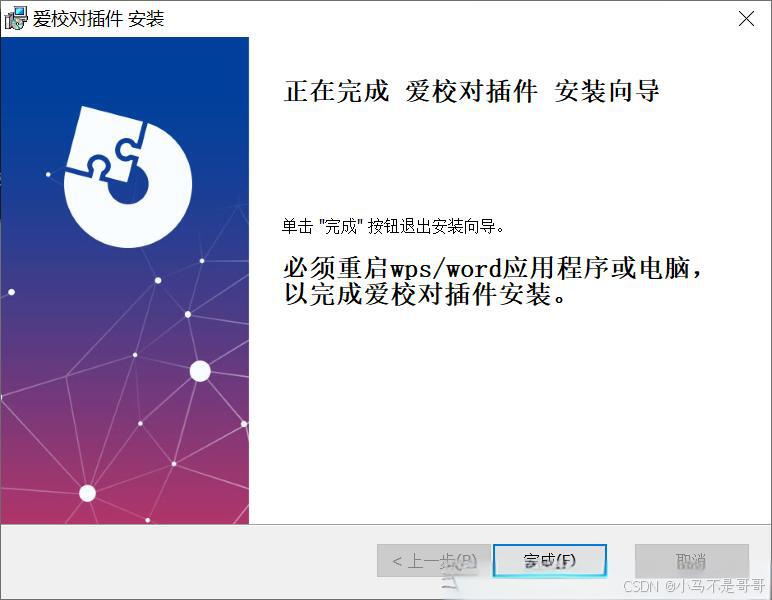
Task: Click the text 单击 "完成" 按钮退出安装向导
Action: (x=393, y=227)
